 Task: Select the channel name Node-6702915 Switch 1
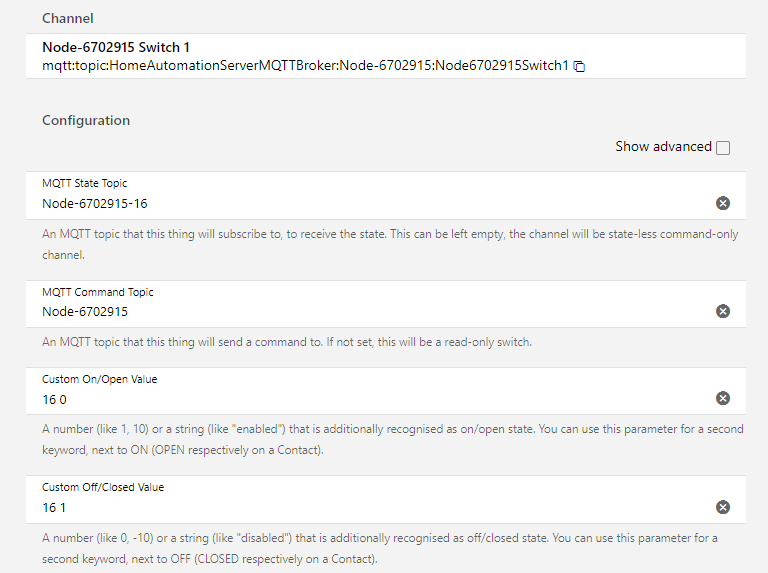pos(116,47)
